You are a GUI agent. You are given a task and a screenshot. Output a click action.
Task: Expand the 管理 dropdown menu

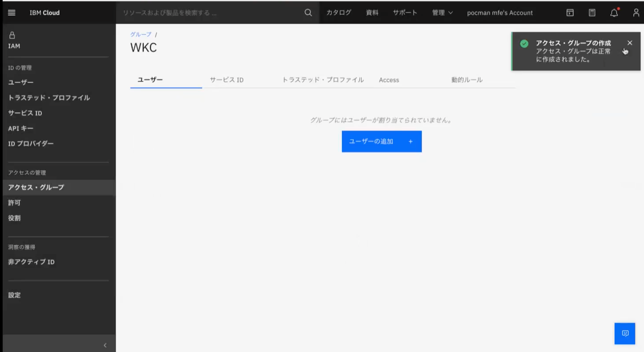(x=442, y=13)
